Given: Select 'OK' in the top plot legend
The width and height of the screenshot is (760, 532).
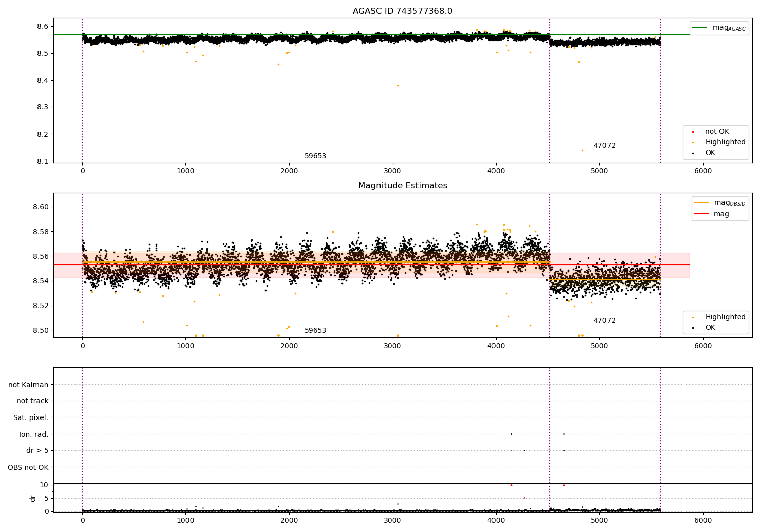Looking at the screenshot, I should point(710,153).
